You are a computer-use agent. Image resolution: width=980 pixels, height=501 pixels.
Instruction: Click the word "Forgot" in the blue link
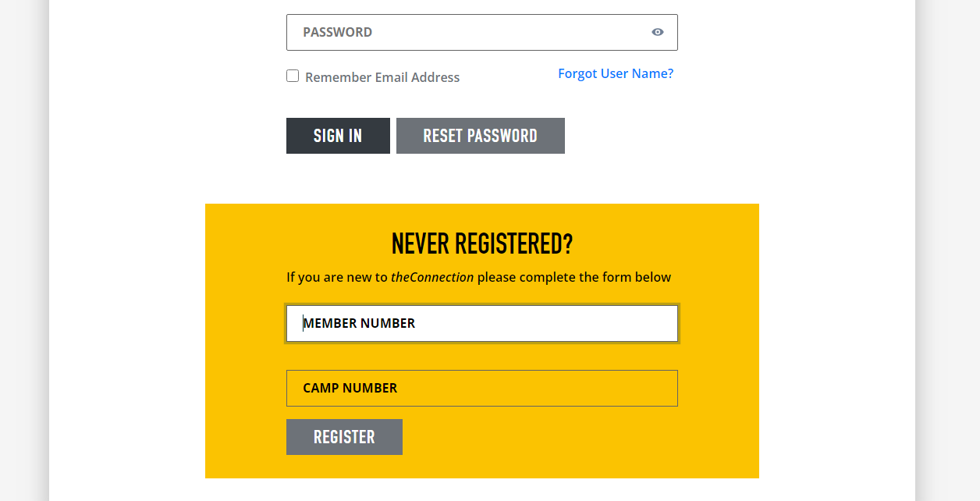pos(577,73)
